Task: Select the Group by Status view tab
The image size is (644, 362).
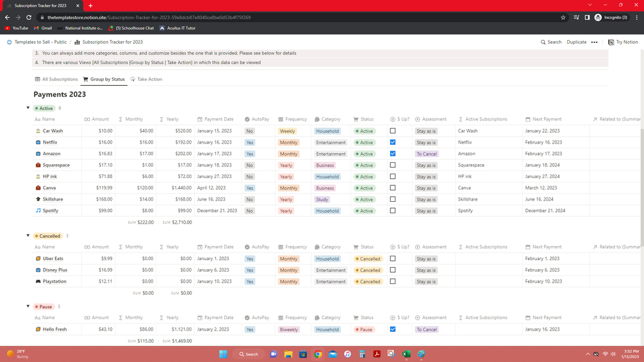Action: 104,79
